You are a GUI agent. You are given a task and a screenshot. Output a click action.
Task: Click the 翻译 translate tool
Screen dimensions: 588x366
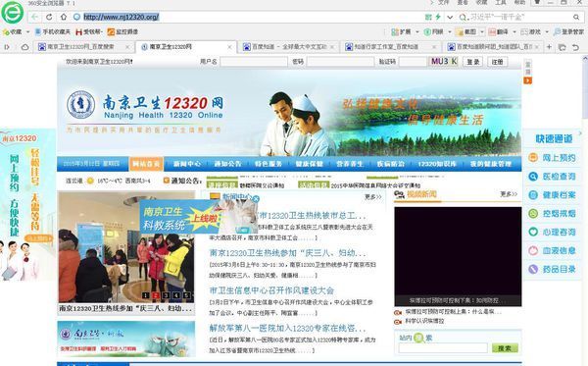click(x=498, y=32)
